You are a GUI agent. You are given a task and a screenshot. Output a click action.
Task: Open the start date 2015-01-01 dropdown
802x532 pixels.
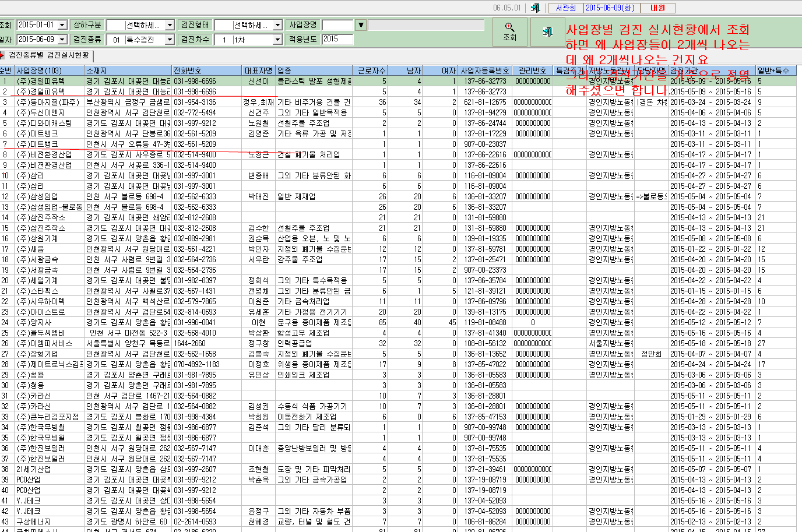coord(62,24)
